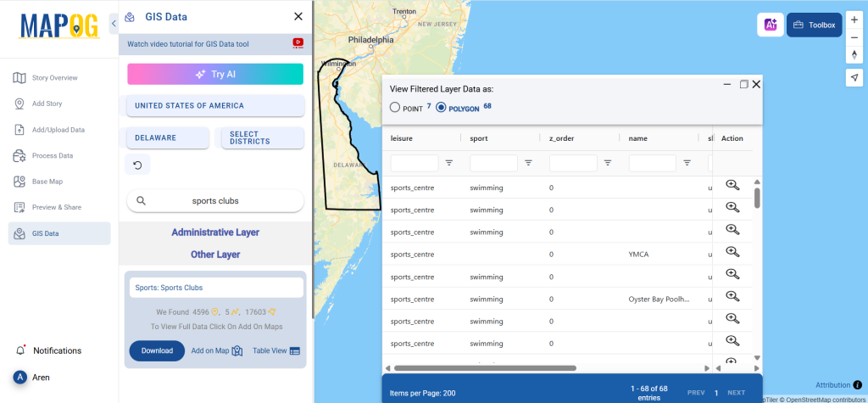The width and height of the screenshot is (868, 403).
Task: Select the POLYGON radio button
Action: pyautogui.click(x=441, y=108)
